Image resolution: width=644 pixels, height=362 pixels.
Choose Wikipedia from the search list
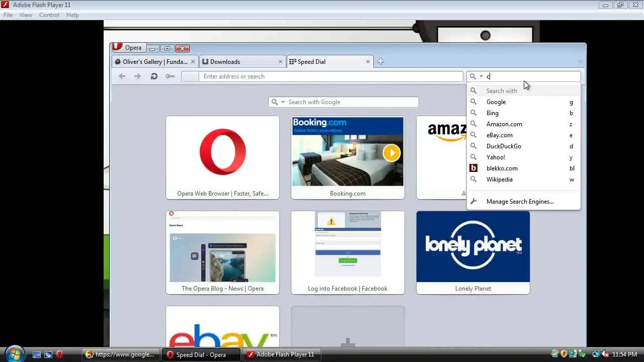point(524,179)
